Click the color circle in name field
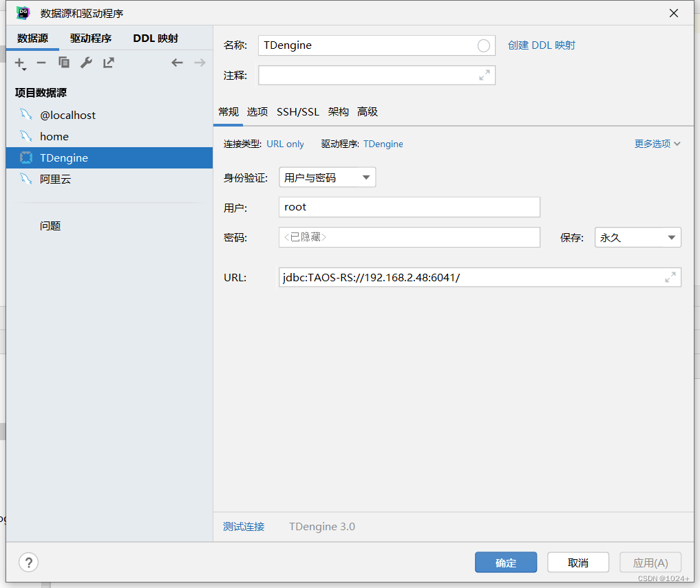Viewport: 700px width, 588px height. [483, 45]
